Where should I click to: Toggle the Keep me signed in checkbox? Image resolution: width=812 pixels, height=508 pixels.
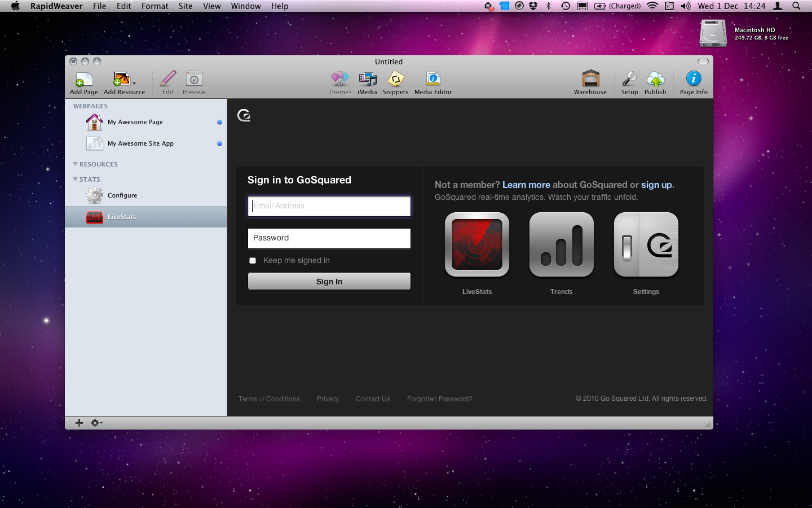[253, 261]
